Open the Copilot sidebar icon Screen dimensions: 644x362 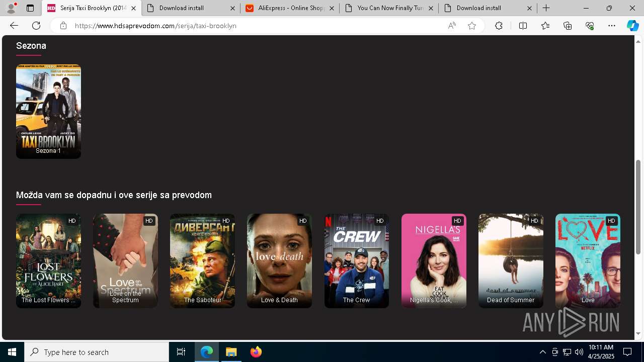[632, 26]
